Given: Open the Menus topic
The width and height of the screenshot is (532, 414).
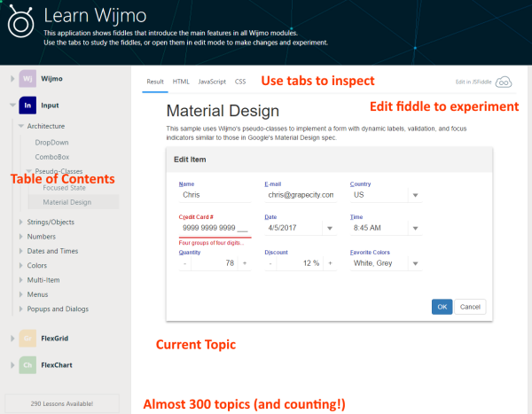Looking at the screenshot, I should click(37, 294).
